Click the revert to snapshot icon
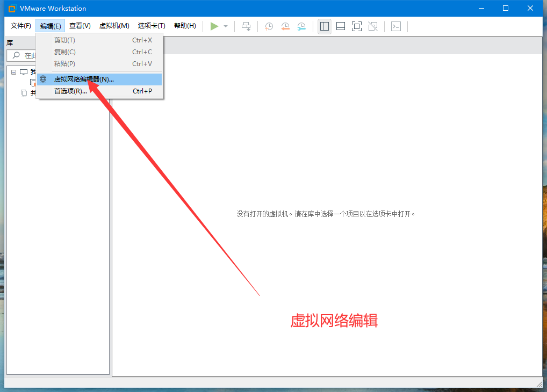The image size is (547, 392). (285, 26)
